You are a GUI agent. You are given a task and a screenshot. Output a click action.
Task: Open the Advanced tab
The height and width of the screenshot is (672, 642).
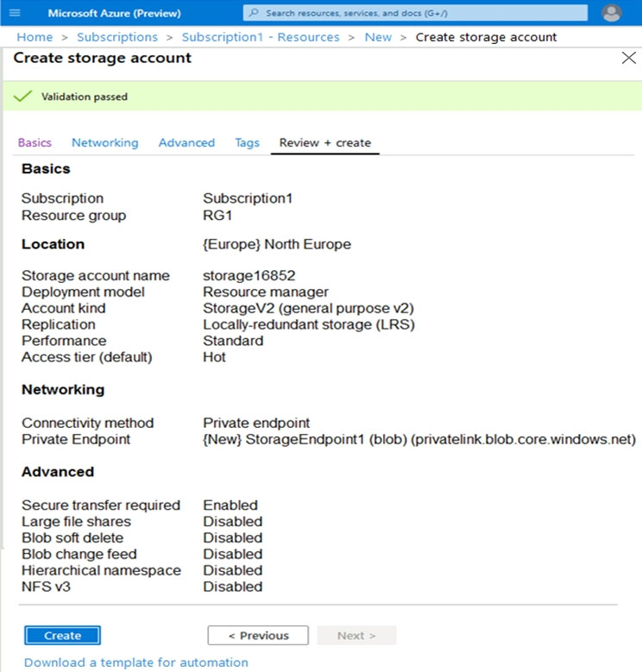186,143
